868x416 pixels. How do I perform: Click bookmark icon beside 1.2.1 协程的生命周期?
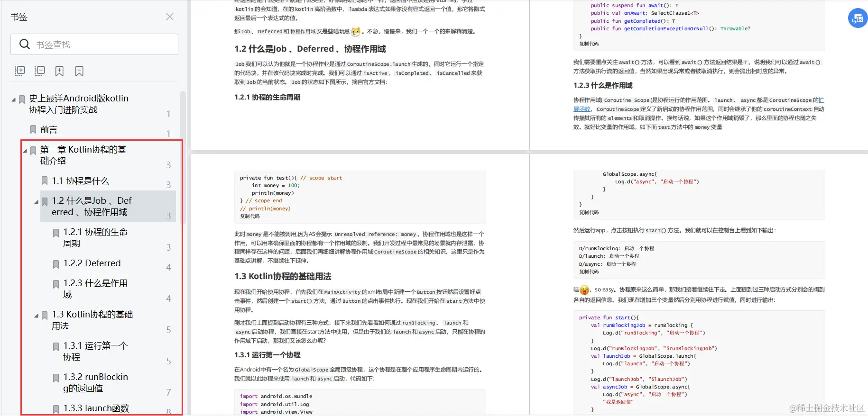click(56, 233)
